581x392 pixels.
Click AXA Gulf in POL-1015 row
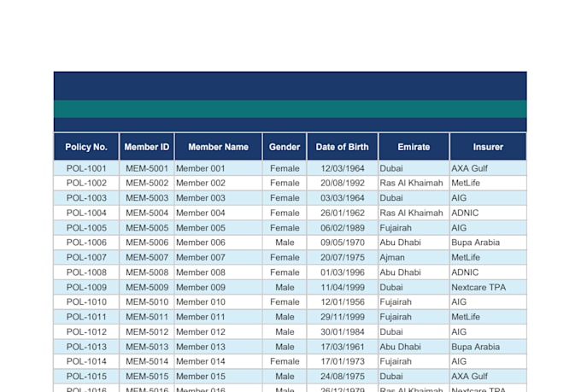tap(488, 376)
